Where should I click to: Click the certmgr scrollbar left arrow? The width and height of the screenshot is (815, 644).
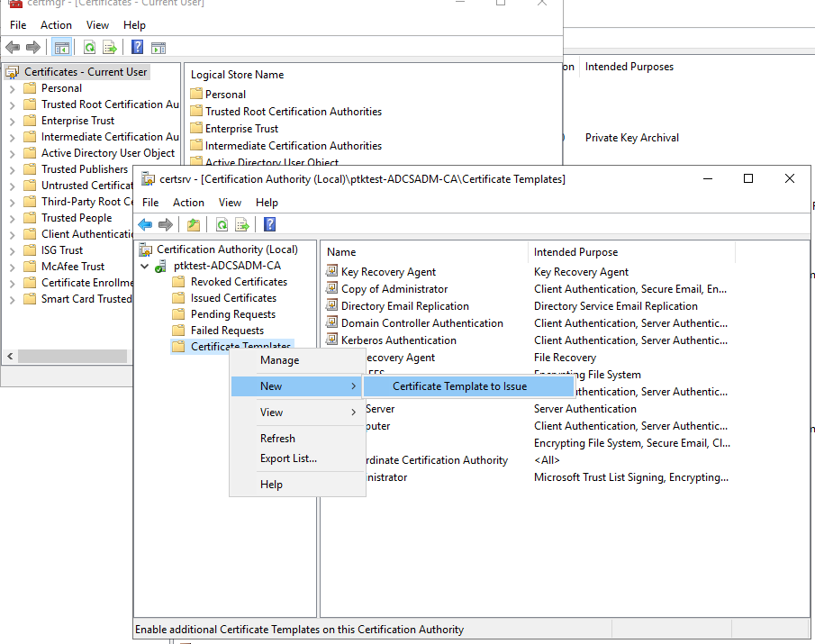pos(10,356)
